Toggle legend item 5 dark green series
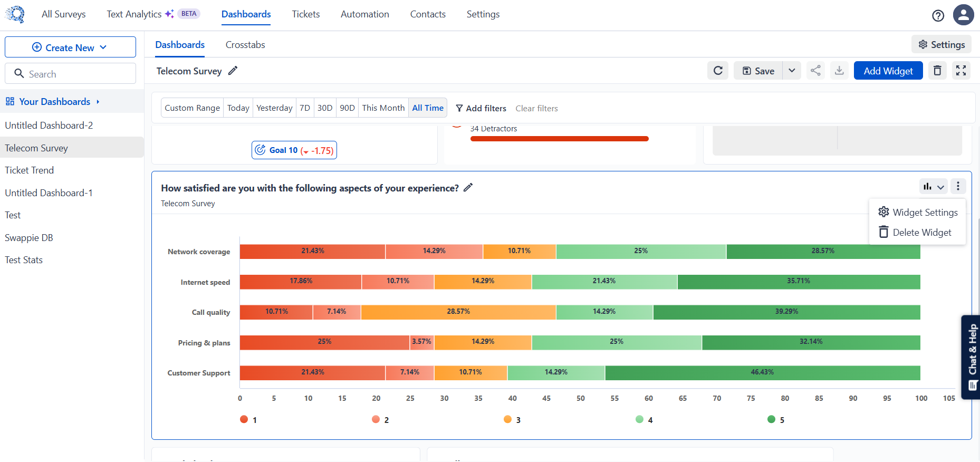This screenshot has width=980, height=462. 776,420
